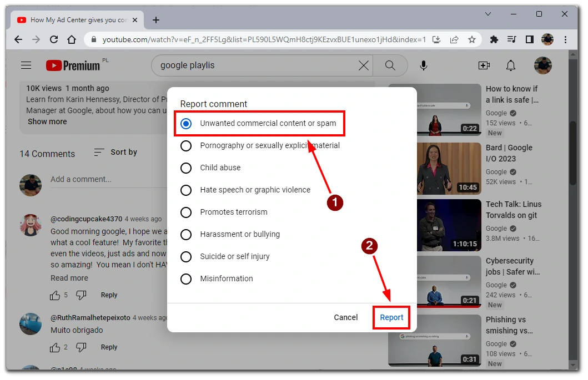Open a new browser tab
Image resolution: width=588 pixels, height=380 pixels.
click(156, 20)
